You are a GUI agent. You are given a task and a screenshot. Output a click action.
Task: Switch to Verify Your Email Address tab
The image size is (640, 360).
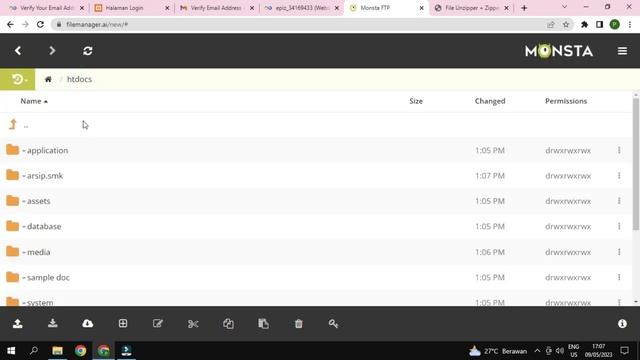46,8
